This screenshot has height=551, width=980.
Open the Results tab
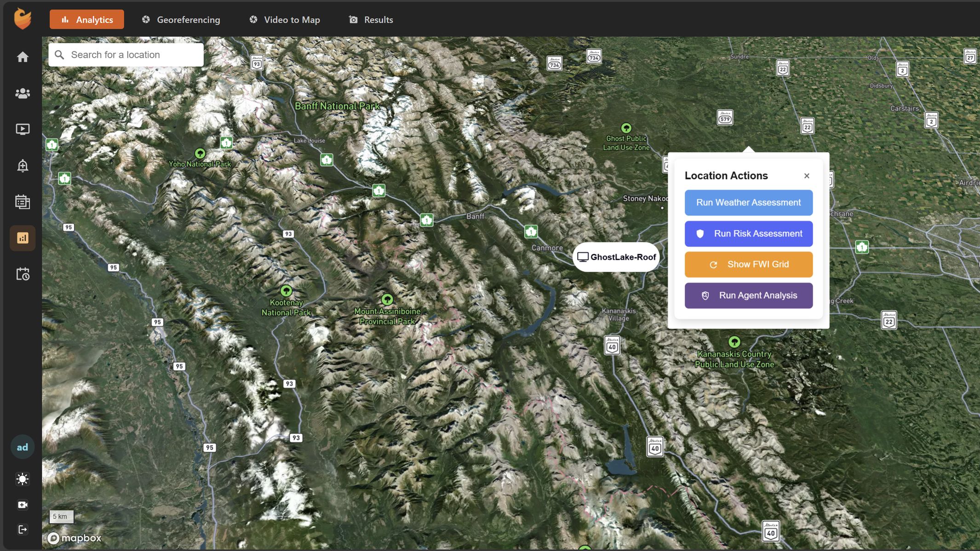coord(371,20)
